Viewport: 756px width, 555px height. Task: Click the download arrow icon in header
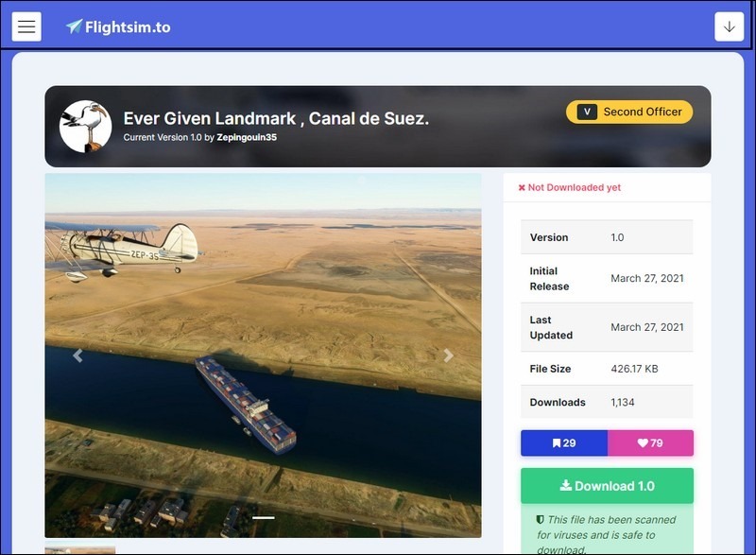click(x=729, y=26)
